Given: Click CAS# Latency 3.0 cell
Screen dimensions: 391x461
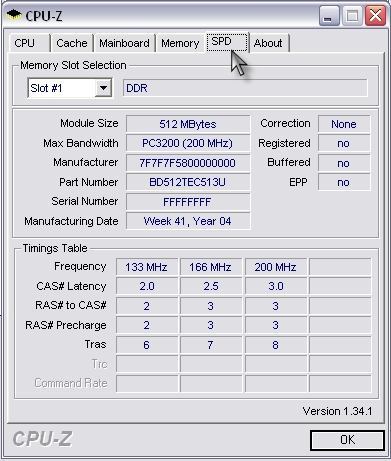Looking at the screenshot, I should (x=276, y=286).
